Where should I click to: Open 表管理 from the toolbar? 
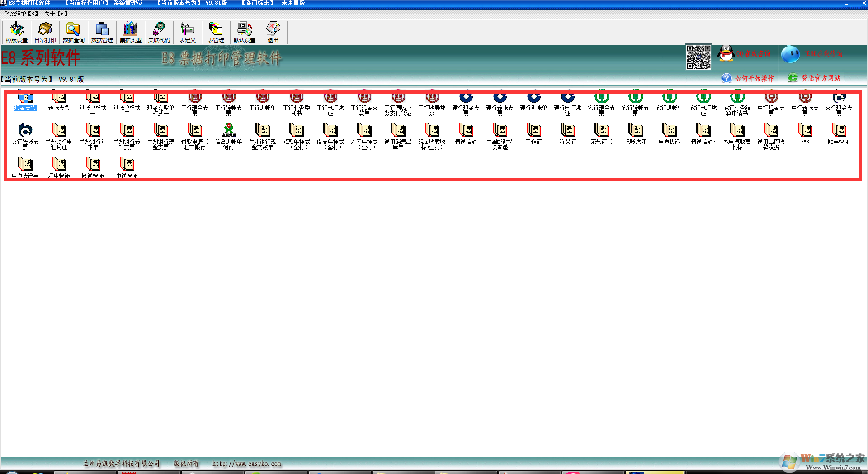tap(216, 32)
